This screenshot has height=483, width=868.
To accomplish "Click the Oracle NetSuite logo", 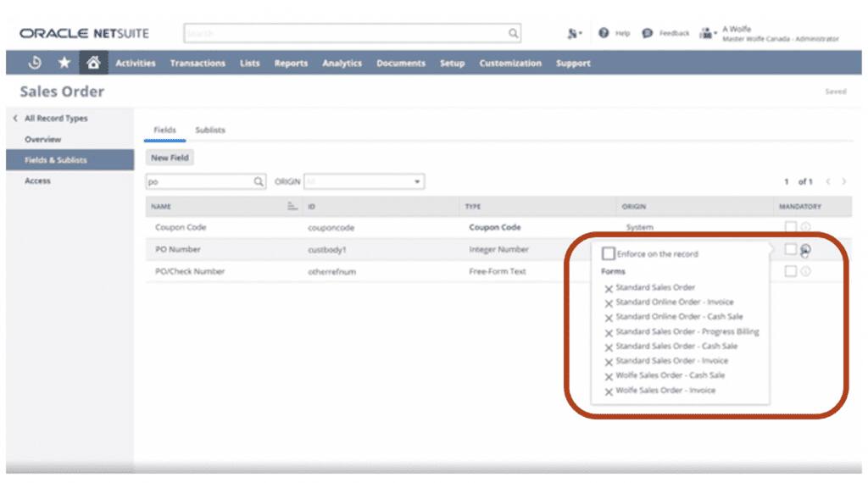I will point(84,34).
